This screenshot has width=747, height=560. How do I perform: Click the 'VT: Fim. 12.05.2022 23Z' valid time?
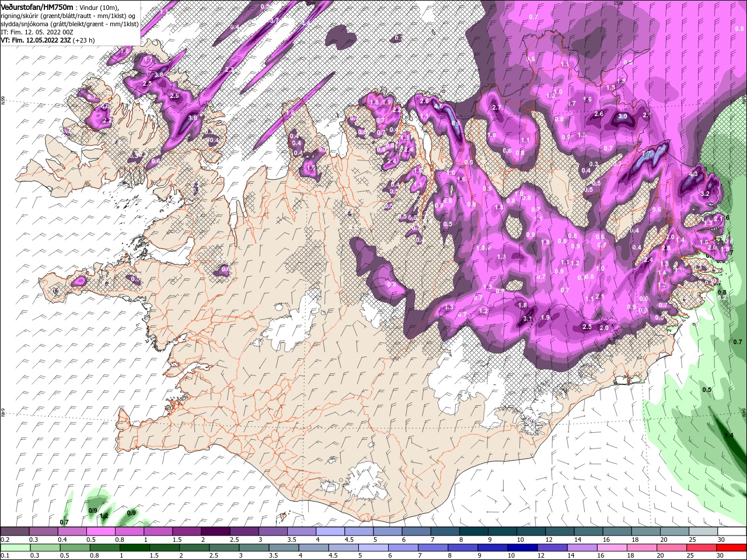coord(36,40)
